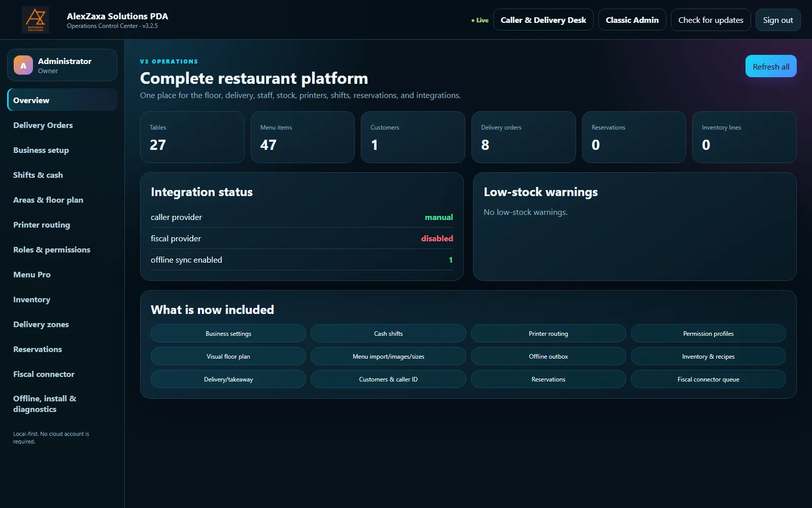This screenshot has height=508, width=812.
Task: Select the Reservations stat card
Action: point(634,137)
